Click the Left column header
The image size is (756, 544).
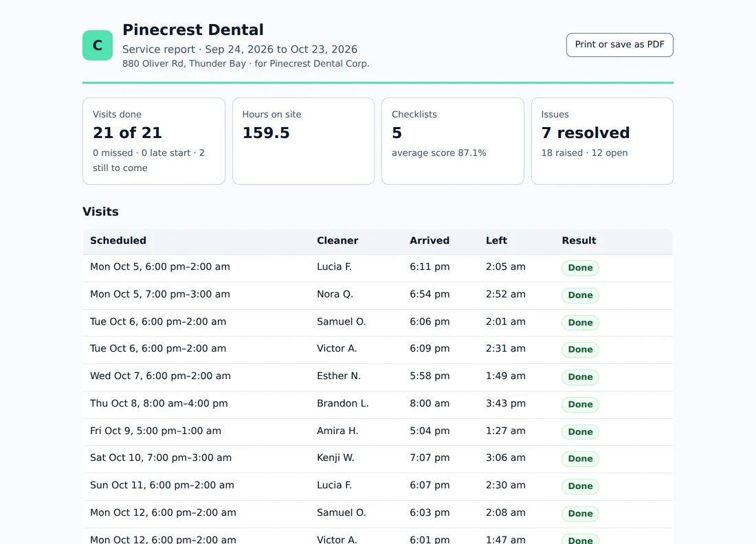[x=496, y=240]
